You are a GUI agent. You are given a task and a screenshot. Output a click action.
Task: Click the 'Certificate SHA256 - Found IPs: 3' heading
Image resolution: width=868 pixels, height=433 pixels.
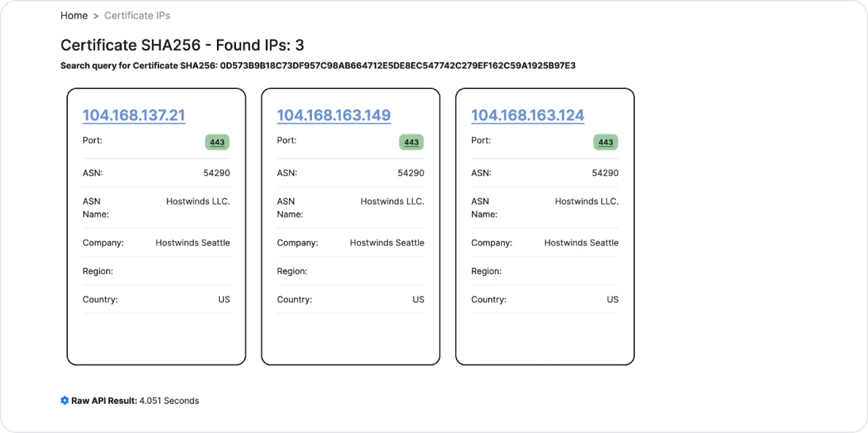182,45
